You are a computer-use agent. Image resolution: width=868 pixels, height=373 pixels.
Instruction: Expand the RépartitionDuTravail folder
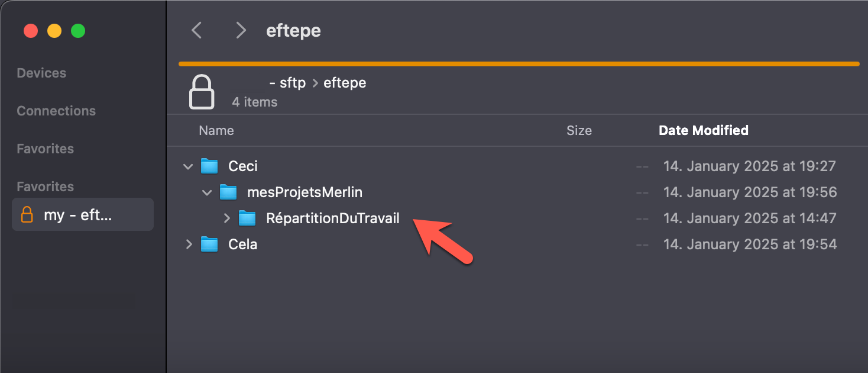(226, 218)
